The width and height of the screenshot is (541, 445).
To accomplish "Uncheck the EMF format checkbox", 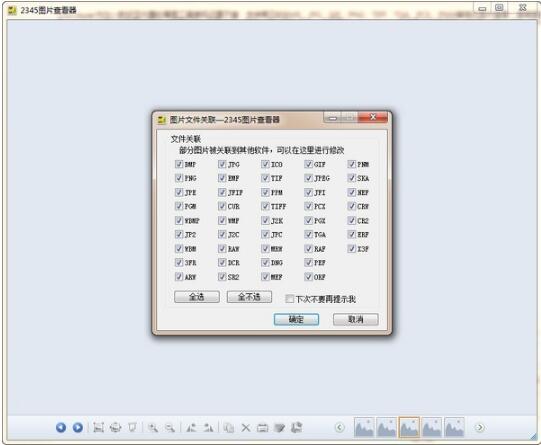I will (222, 178).
